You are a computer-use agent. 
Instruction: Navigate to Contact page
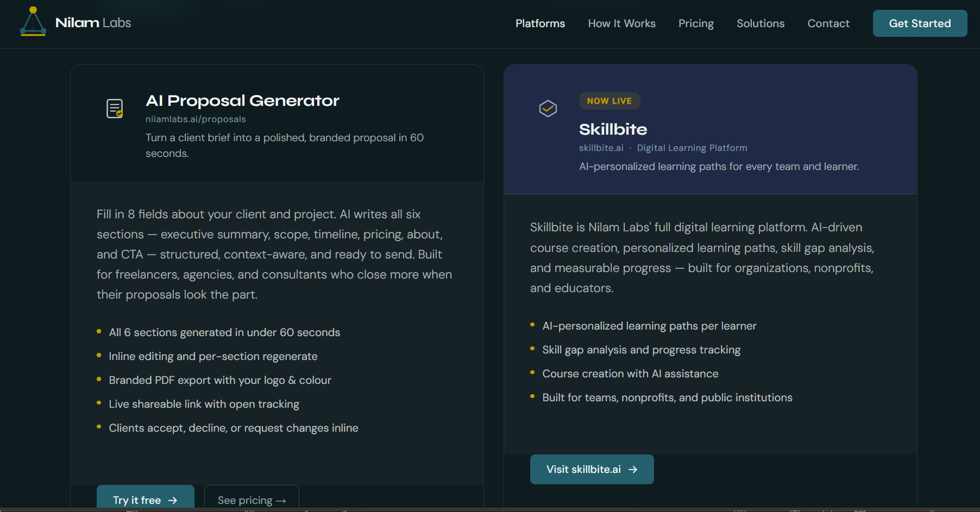pyautogui.click(x=828, y=23)
